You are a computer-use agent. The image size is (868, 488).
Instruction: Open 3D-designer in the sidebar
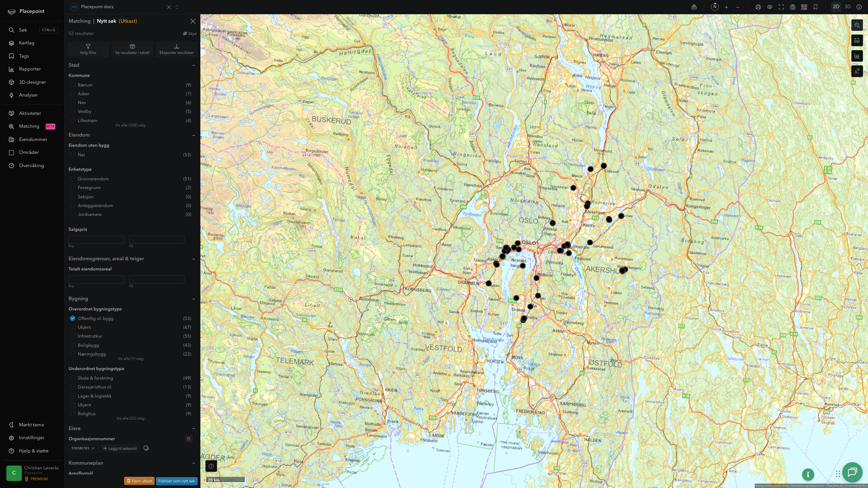coord(33,82)
